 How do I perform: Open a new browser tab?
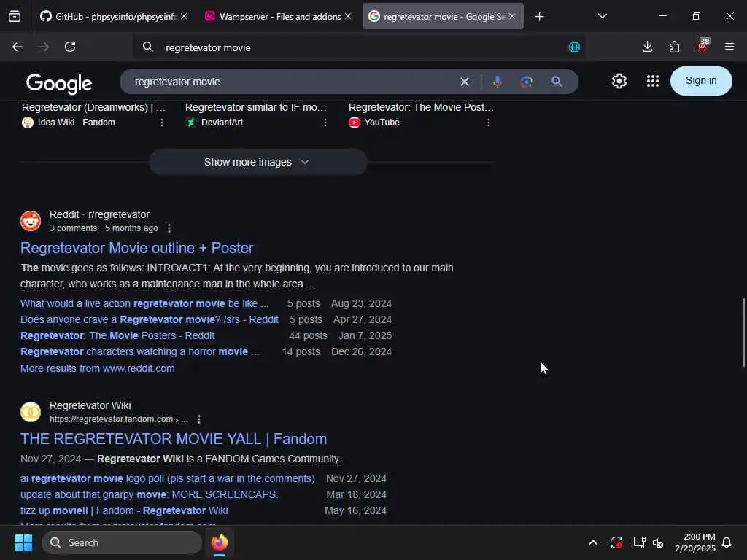[539, 17]
